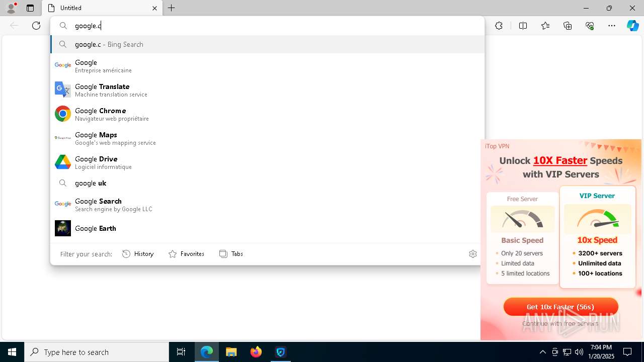Open address bar settings gear

pos(472,254)
